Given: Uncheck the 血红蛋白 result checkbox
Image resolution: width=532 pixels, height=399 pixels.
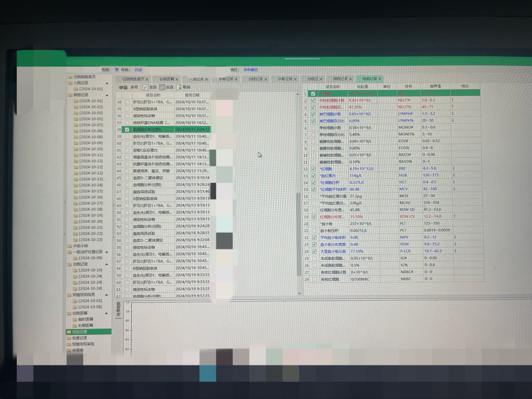Looking at the screenshot, I should 313,176.
